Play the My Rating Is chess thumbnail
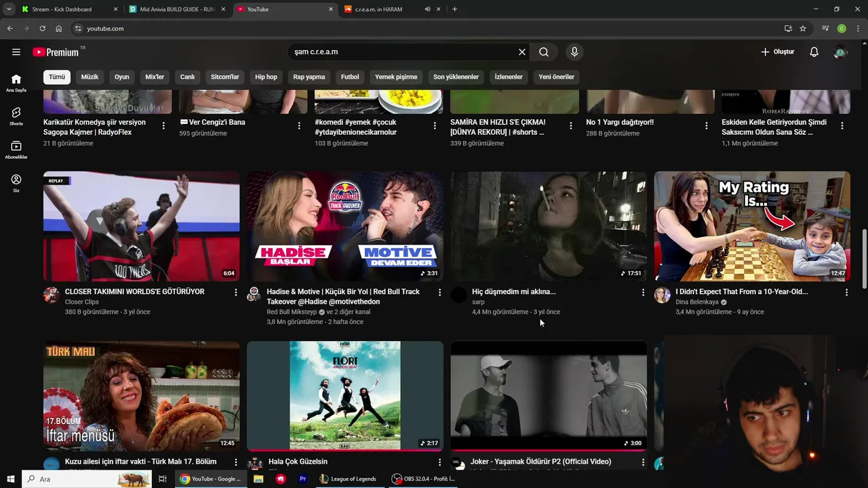The height and width of the screenshot is (488, 868). click(x=752, y=226)
